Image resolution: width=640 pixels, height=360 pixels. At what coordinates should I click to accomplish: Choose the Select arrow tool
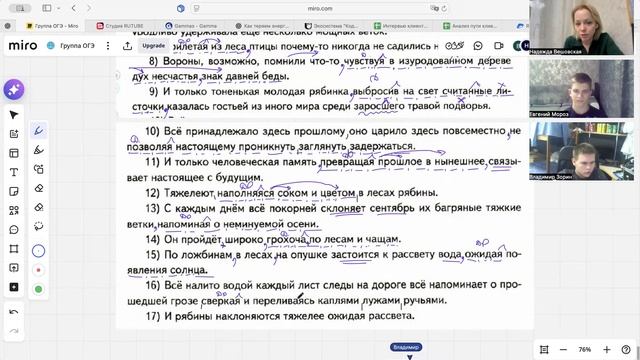tap(14, 115)
